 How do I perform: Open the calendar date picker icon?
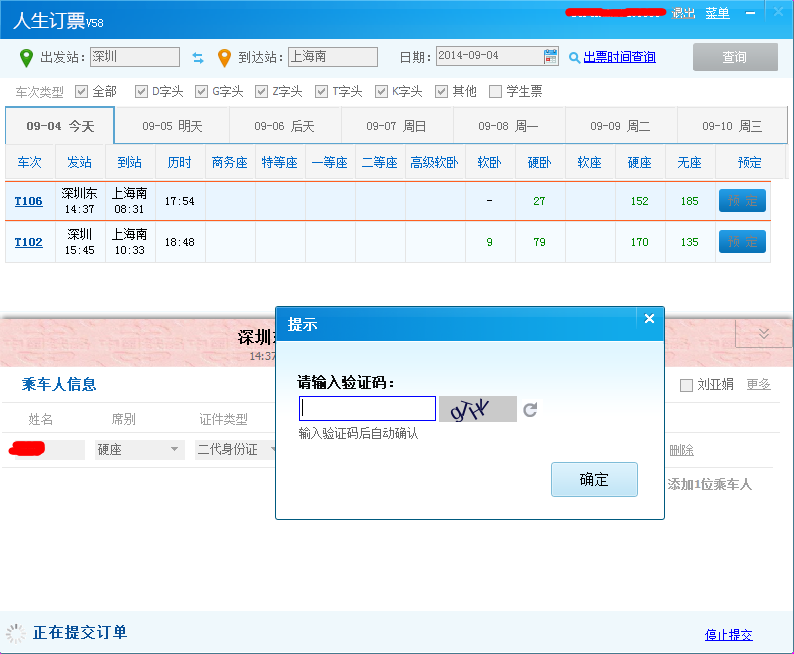pos(550,57)
